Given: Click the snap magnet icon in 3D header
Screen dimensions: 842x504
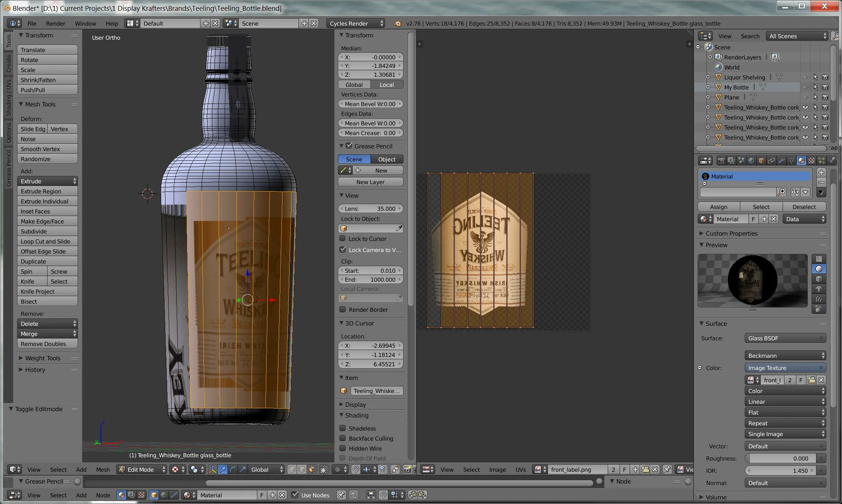Looking at the screenshot, I should point(355,469).
